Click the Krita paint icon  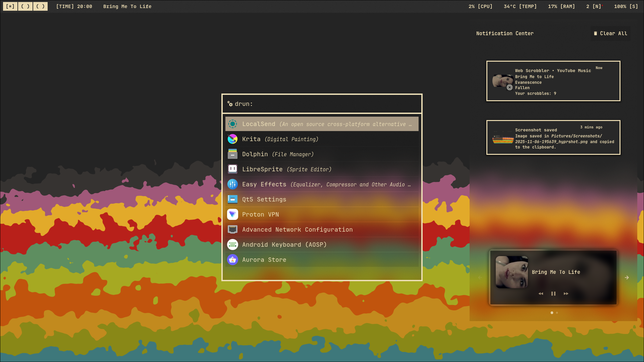[x=232, y=139]
